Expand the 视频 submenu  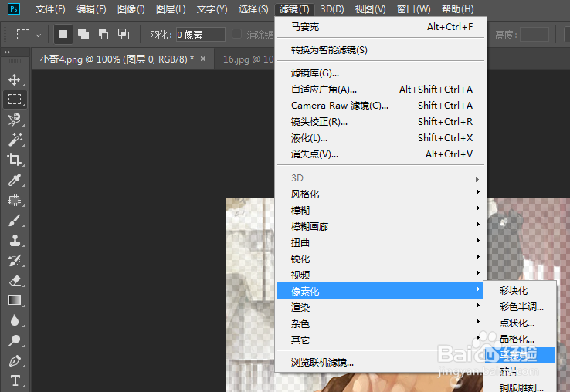click(x=381, y=275)
